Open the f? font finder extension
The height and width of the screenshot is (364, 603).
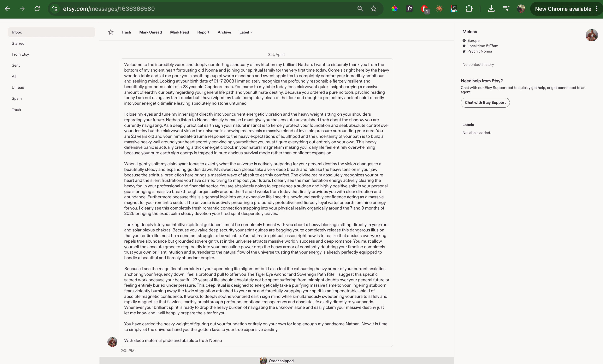[x=409, y=9]
